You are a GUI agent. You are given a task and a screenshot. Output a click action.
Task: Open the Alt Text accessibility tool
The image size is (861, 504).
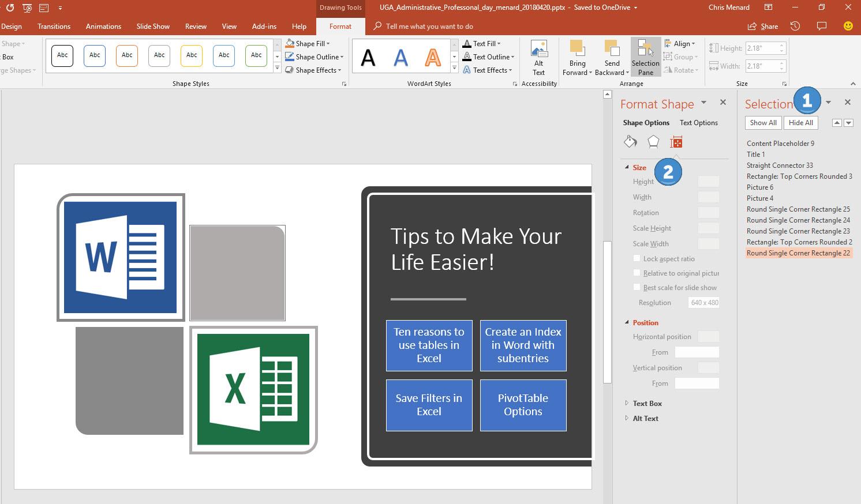click(538, 58)
